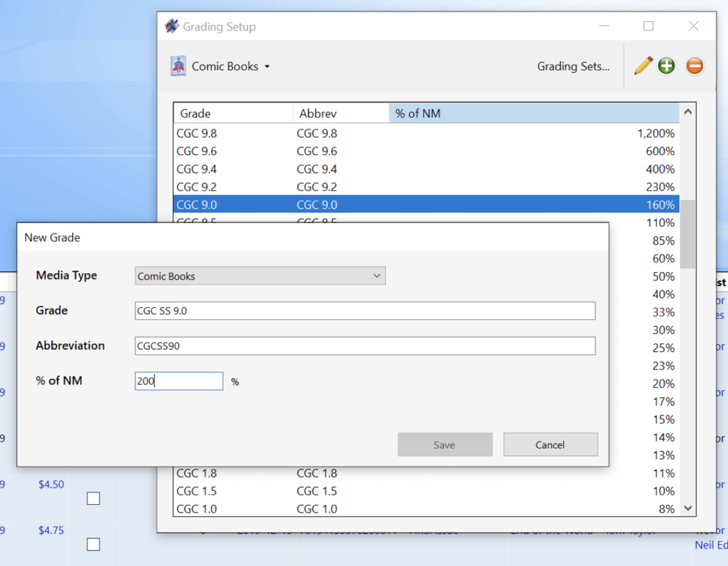Viewport: 728px width, 566px height.
Task: Sort by the % of NM column header
Action: 534,113
